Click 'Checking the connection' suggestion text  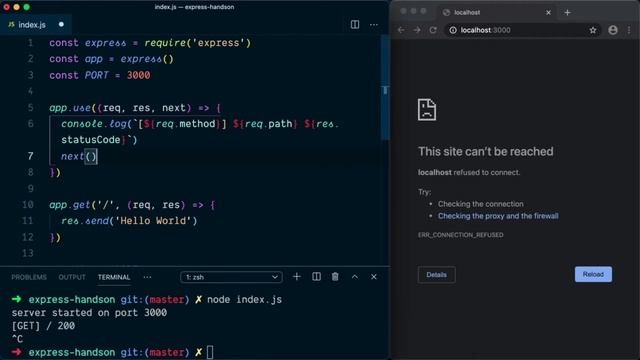tap(480, 204)
